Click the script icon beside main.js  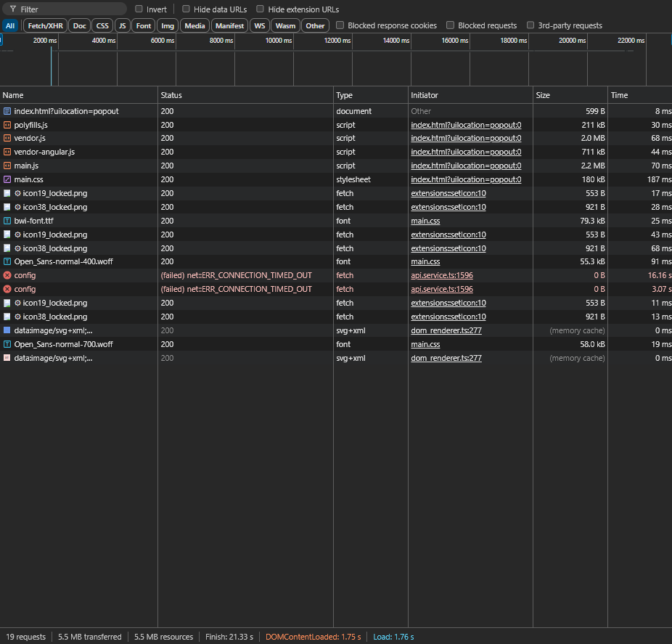(x=7, y=166)
